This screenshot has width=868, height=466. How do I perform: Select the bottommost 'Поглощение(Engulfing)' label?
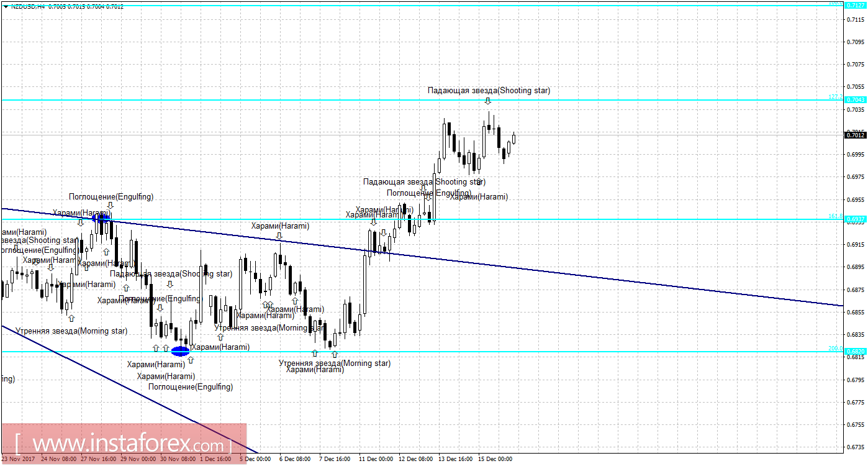[191, 387]
